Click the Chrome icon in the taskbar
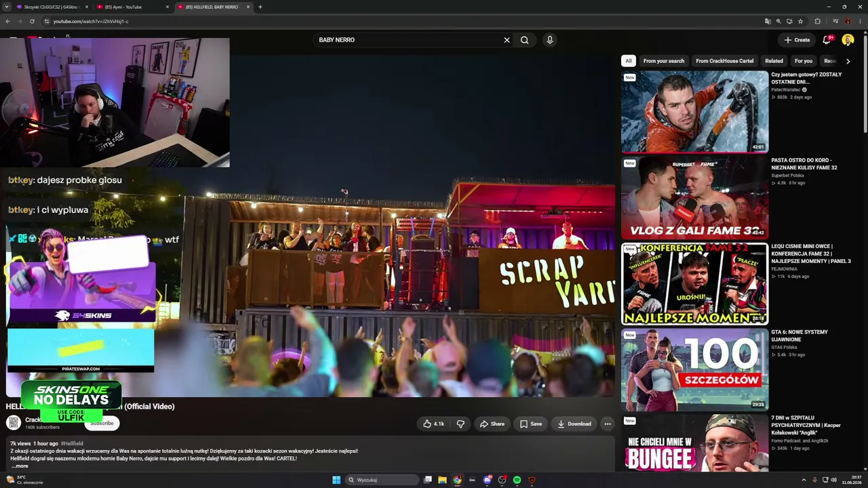 coord(457,480)
